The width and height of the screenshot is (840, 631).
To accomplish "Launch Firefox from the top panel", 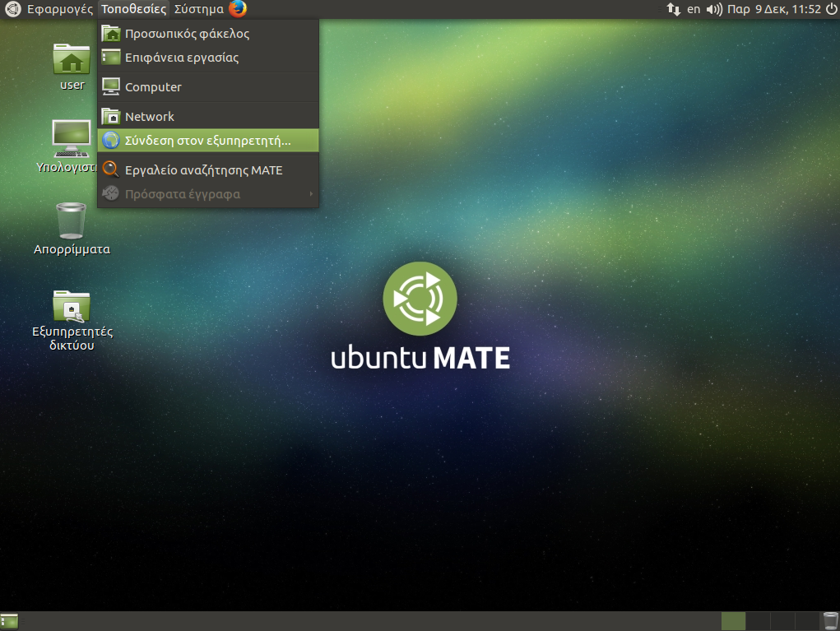I will tap(238, 9).
